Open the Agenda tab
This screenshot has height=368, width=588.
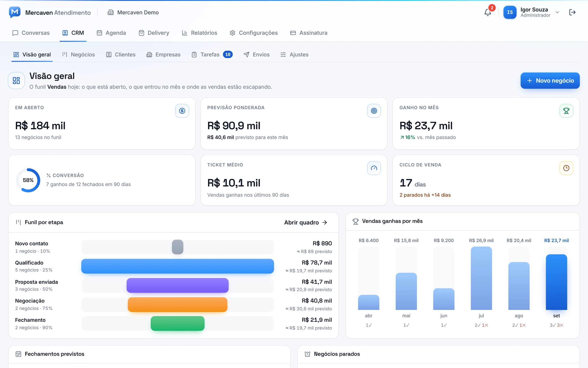point(111,33)
